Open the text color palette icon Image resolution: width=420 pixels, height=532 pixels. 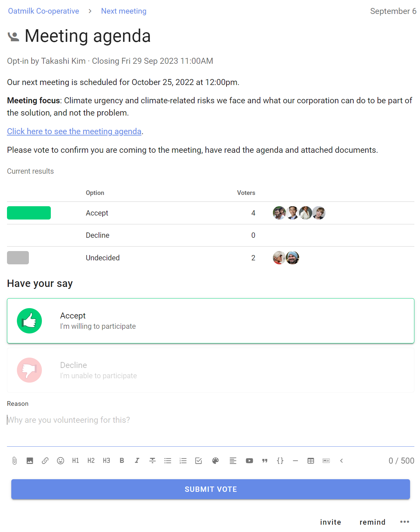pyautogui.click(x=215, y=461)
